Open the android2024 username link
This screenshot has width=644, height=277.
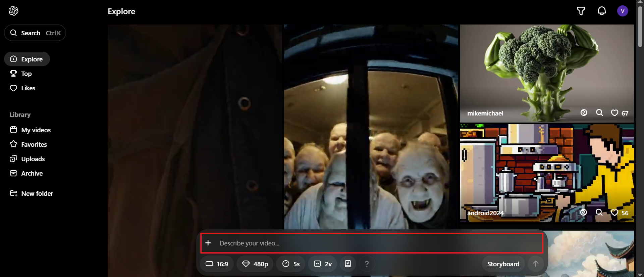(485, 213)
